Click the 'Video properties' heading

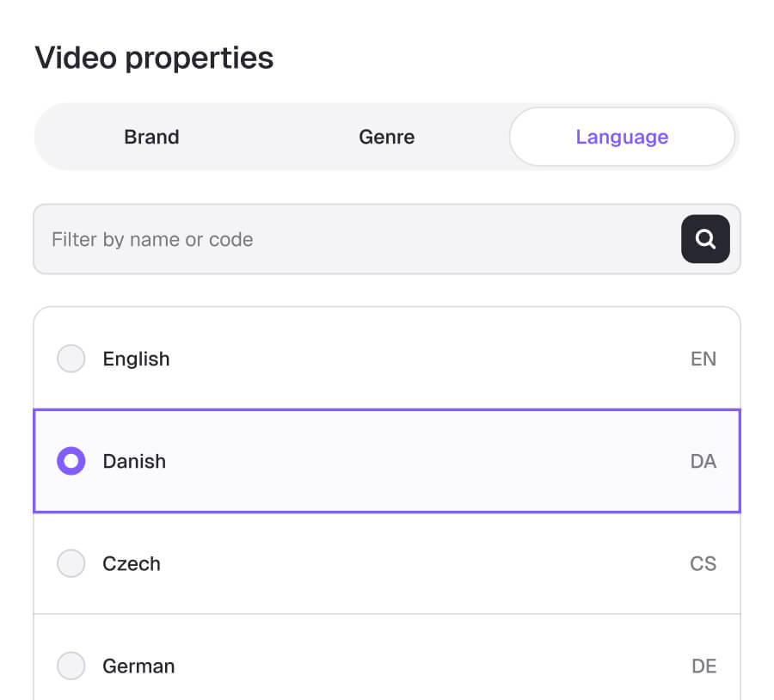pyautogui.click(x=154, y=58)
